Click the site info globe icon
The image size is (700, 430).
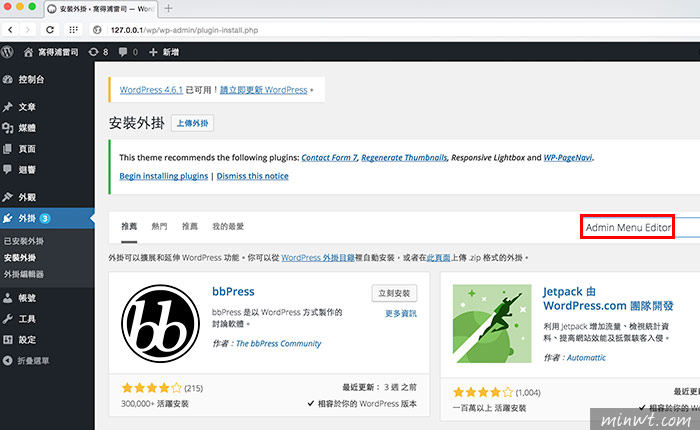pyautogui.click(x=97, y=30)
